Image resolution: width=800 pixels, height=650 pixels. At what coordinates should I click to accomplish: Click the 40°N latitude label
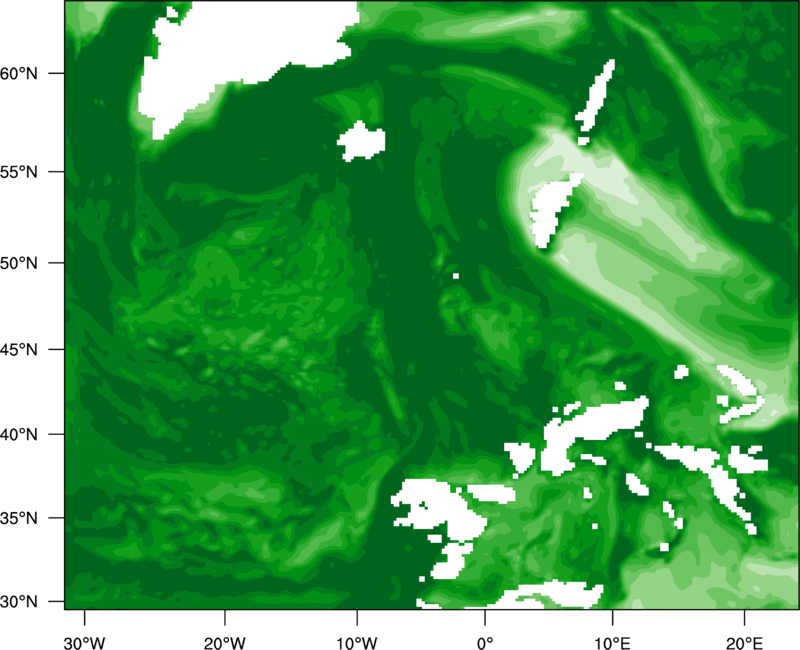pos(19,435)
